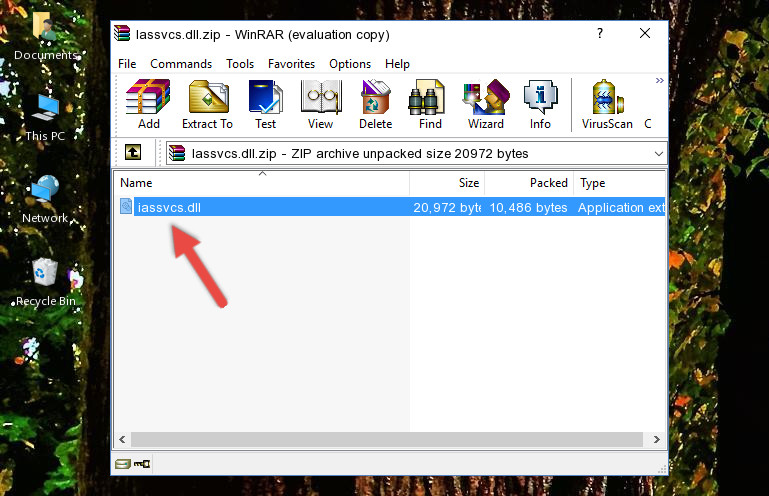Open the Options menu
This screenshot has width=769, height=496.
pos(350,64)
